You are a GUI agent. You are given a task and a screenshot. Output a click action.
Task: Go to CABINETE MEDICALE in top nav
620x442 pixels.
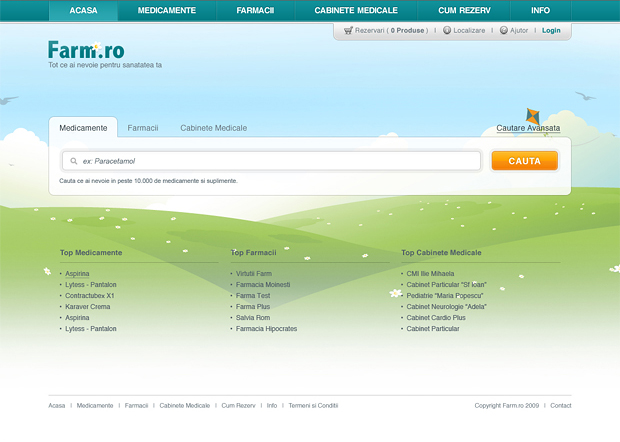356,11
